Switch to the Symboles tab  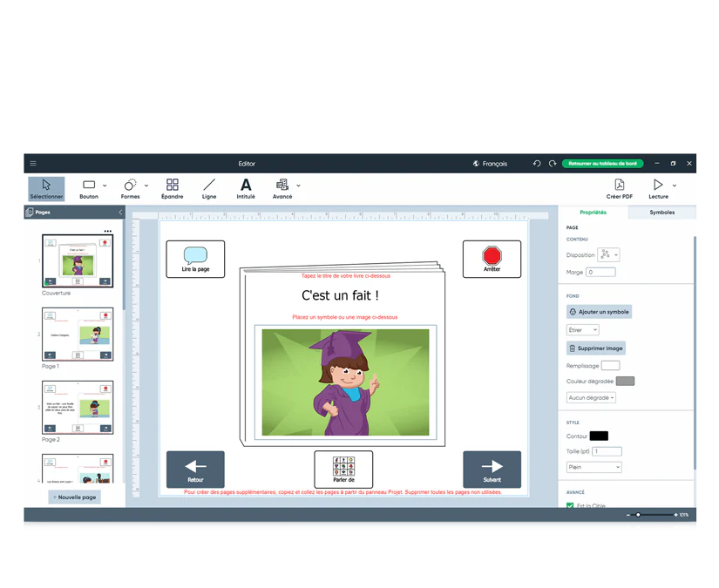pyautogui.click(x=661, y=212)
